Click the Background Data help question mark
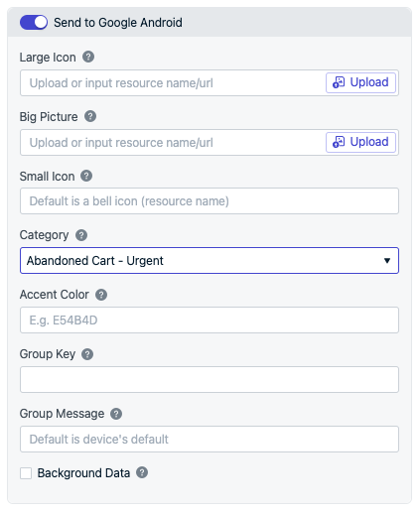The image size is (420, 513). pos(142,472)
